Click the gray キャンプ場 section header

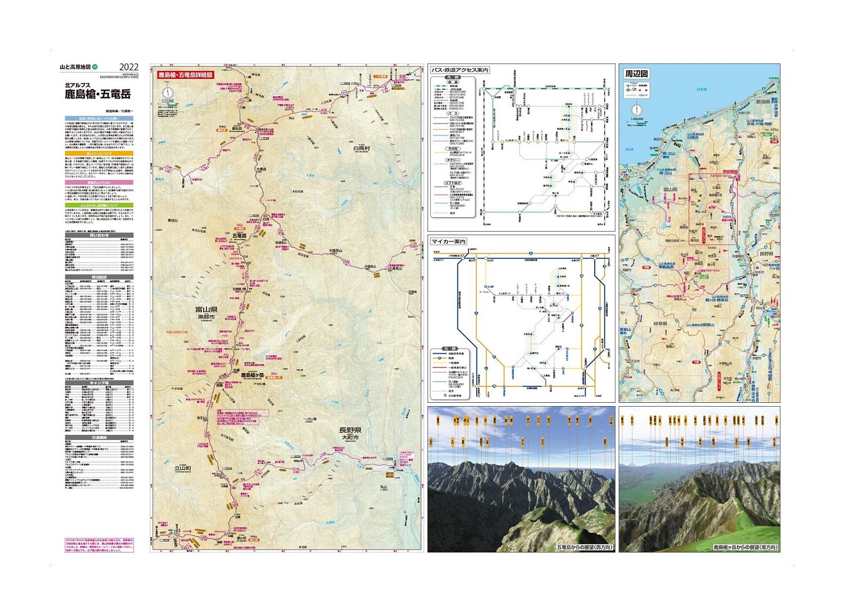point(99,383)
